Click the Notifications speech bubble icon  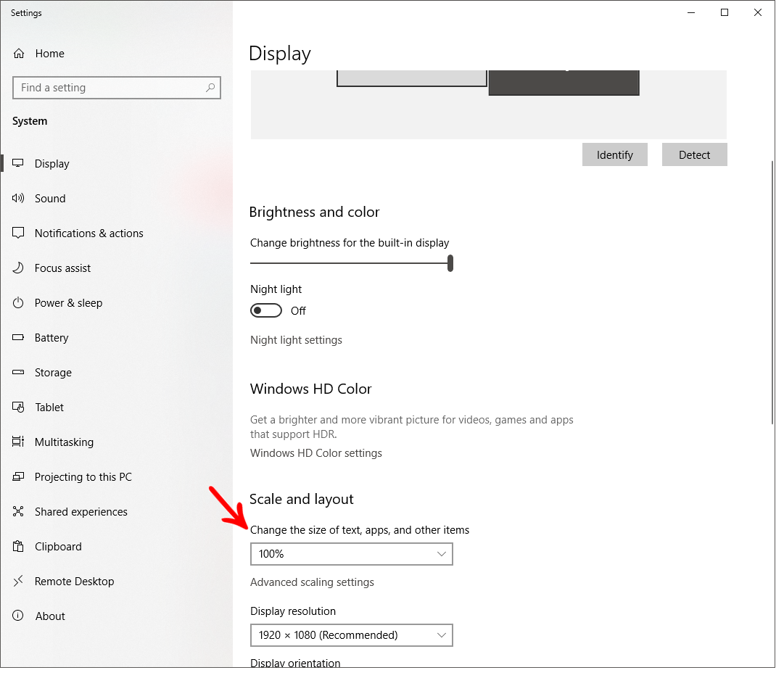[18, 233]
